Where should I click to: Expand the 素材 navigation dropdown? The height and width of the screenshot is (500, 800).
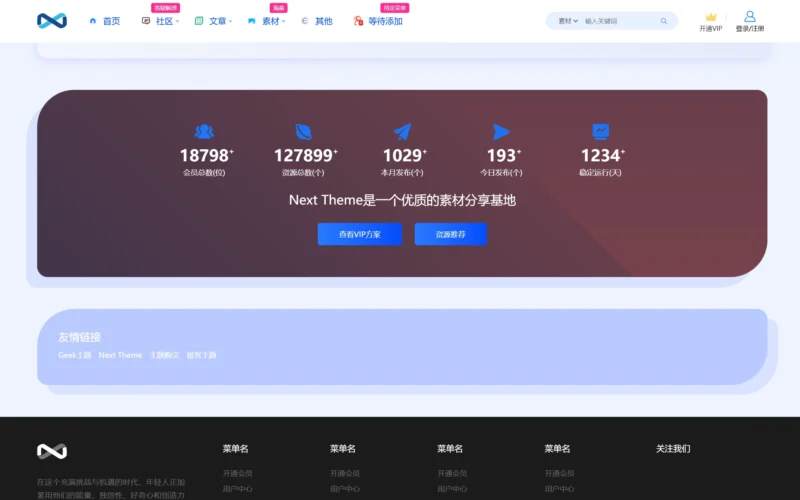click(270, 21)
